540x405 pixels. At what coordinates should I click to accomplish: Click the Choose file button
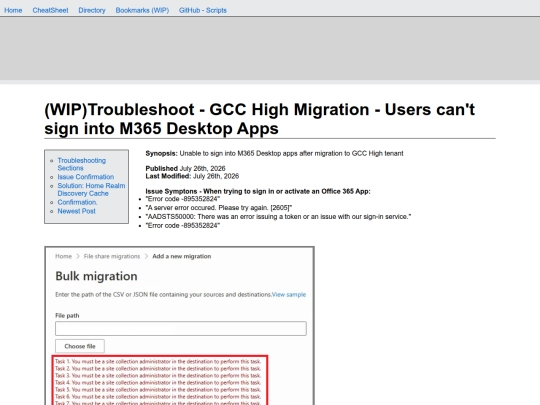(80, 346)
